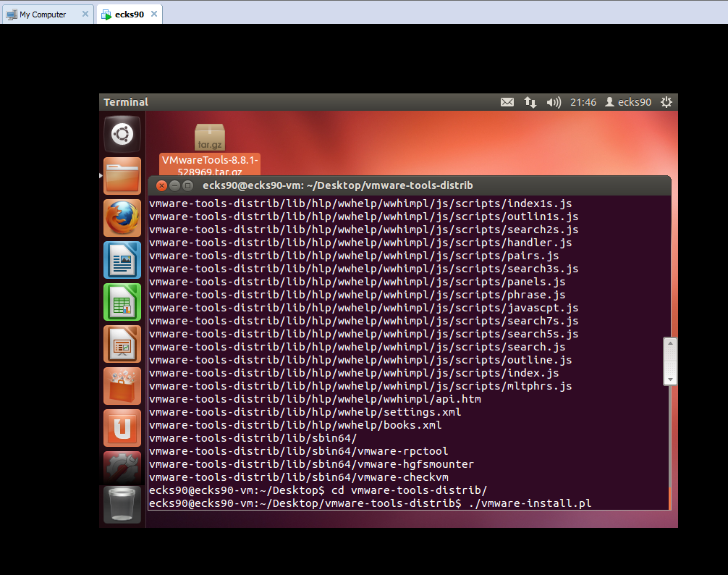This screenshot has height=575, width=728.
Task: Open the sound volume indicator
Action: point(554,102)
